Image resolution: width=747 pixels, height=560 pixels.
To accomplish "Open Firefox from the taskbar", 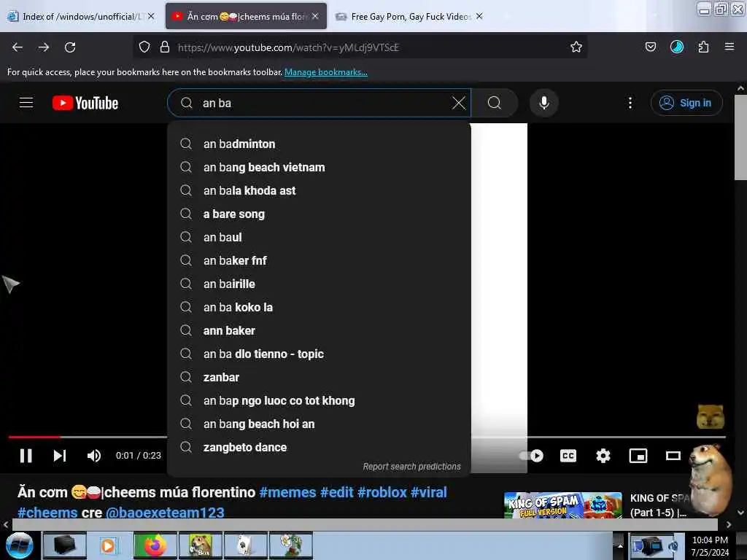I will (x=155, y=545).
